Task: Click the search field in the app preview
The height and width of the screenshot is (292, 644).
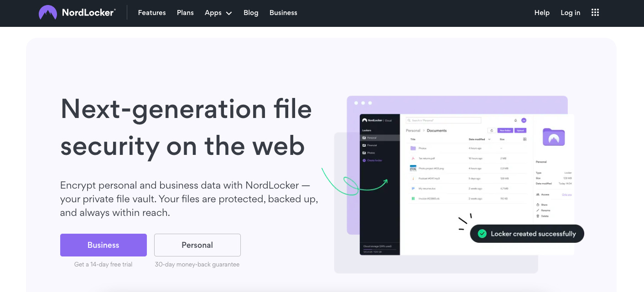Action: pyautogui.click(x=443, y=120)
